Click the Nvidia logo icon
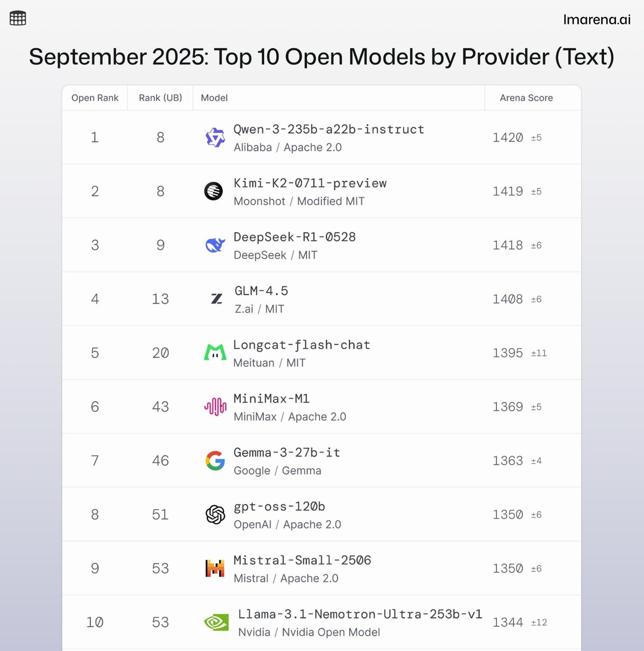This screenshot has width=644, height=651. pyautogui.click(x=216, y=622)
